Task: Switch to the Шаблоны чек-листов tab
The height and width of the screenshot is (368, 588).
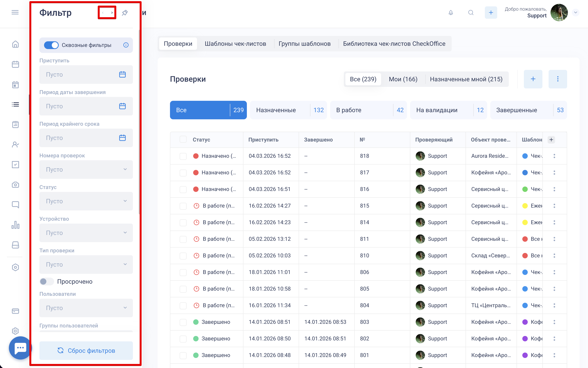Action: (235, 44)
